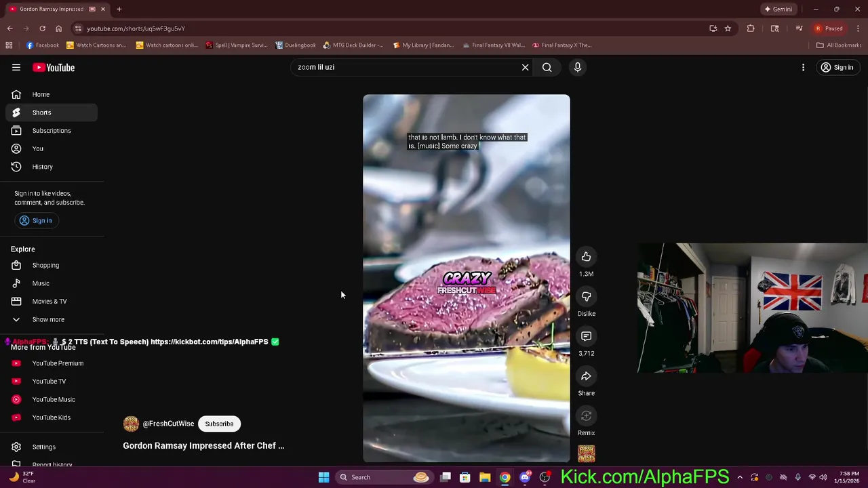
Task: Open the MTG Deck Builder bookmark
Action: tap(353, 45)
